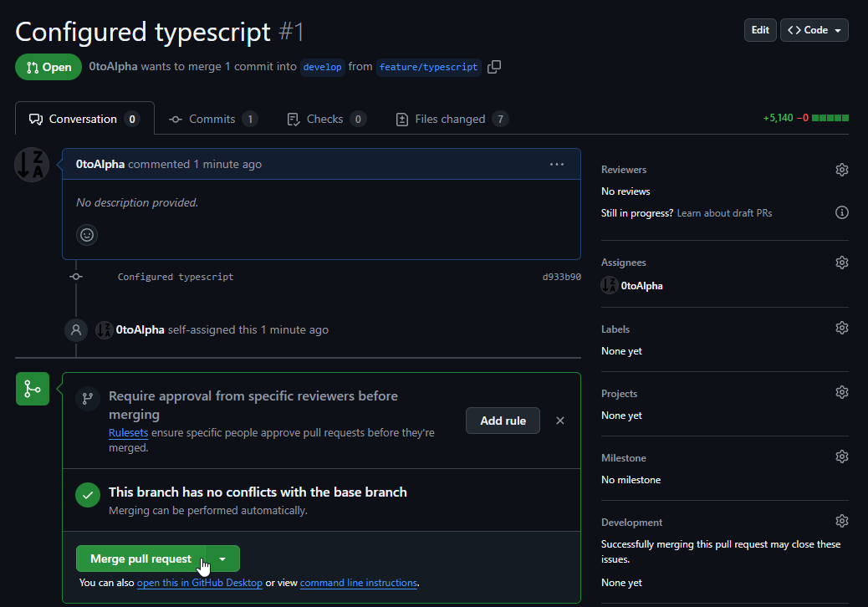The image size is (868, 607).
Task: Click the green diffstat blocks
Action: [831, 118]
